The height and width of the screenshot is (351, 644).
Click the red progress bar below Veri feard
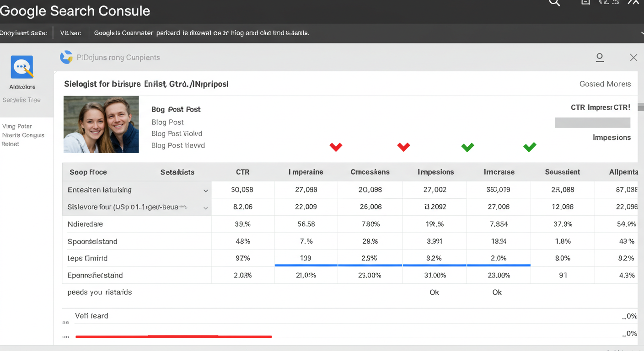point(173,336)
